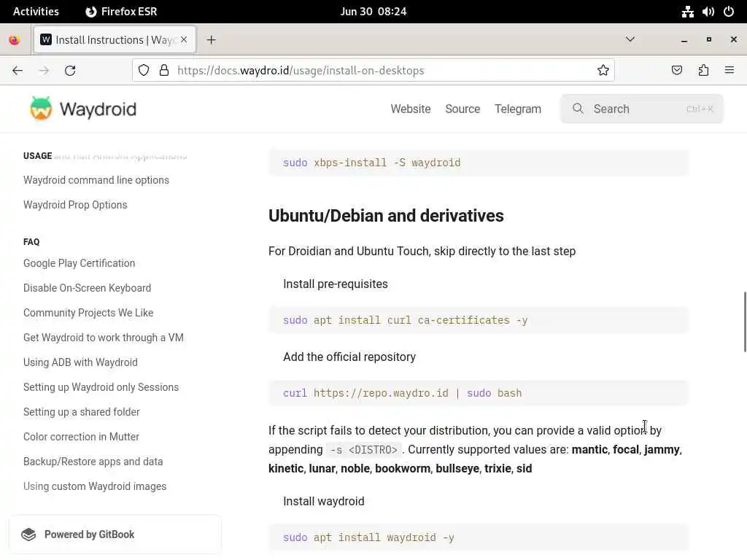Click the Ubuntu/Debian and derivatives heading
Image resolution: width=747 pixels, height=560 pixels.
point(386,215)
